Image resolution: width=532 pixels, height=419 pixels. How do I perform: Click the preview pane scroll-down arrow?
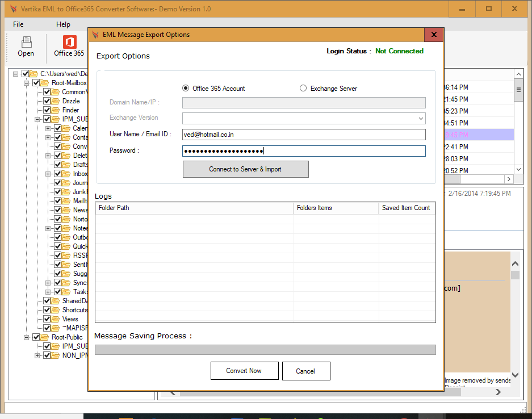515,375
